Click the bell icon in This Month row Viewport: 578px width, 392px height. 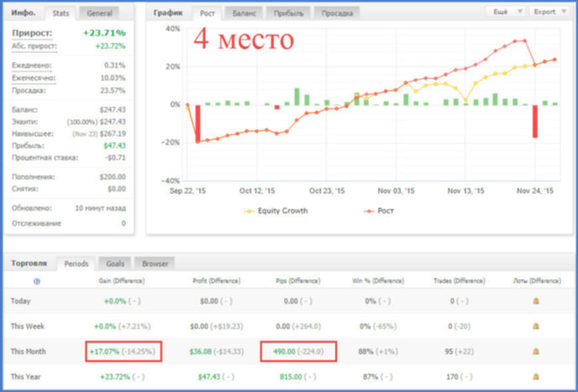point(536,351)
